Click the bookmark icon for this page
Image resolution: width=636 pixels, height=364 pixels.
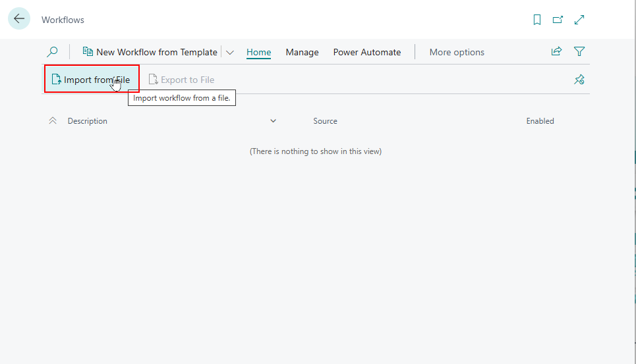coord(537,20)
